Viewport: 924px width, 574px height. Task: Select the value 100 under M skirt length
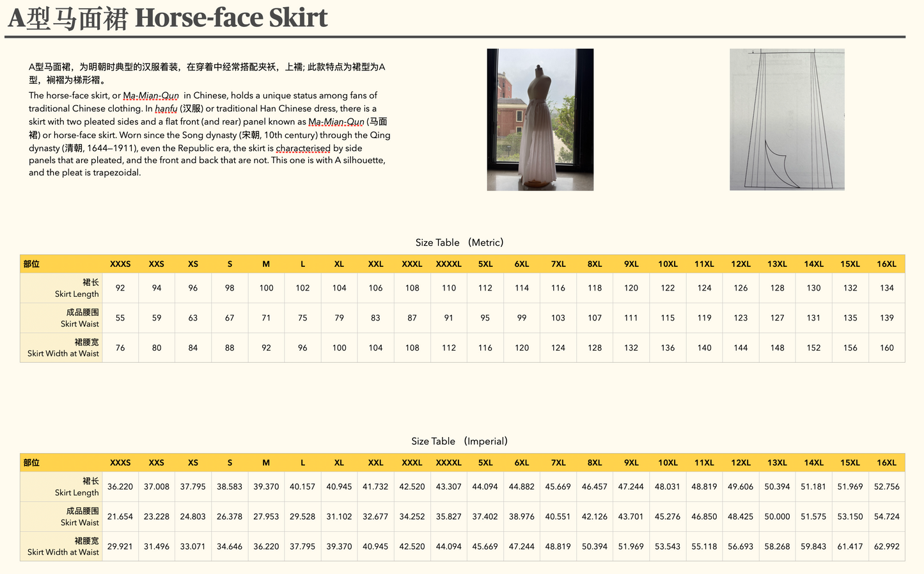click(x=265, y=288)
